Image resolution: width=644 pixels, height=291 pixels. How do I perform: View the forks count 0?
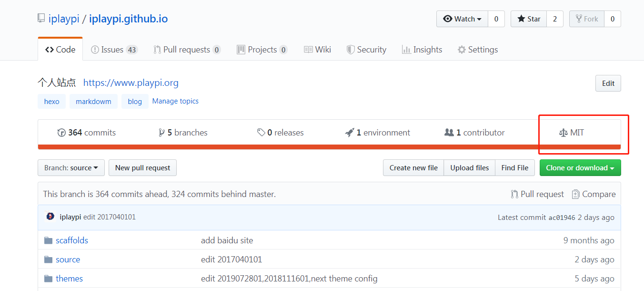(x=613, y=19)
